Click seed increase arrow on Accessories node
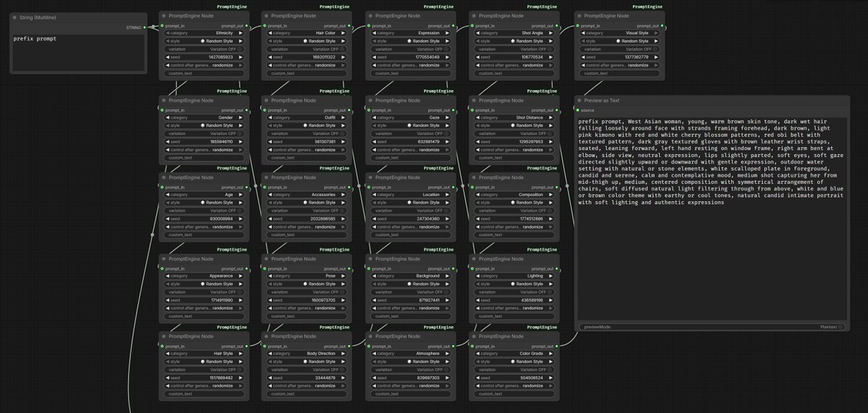The image size is (868, 413). 346,218
